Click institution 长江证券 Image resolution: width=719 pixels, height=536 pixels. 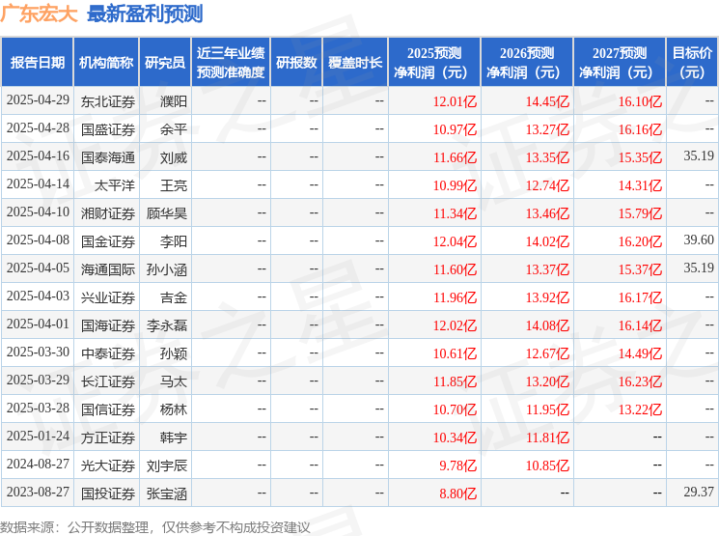click(108, 381)
